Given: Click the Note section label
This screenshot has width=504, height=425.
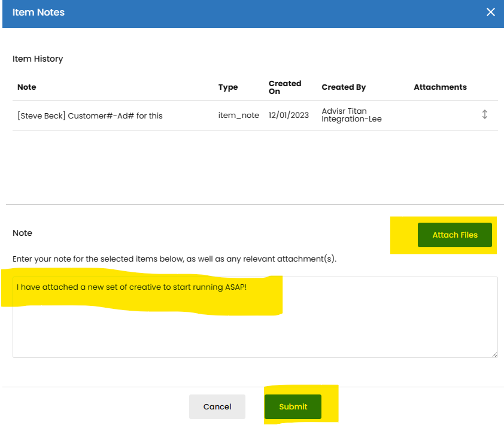Looking at the screenshot, I should click(x=23, y=233).
